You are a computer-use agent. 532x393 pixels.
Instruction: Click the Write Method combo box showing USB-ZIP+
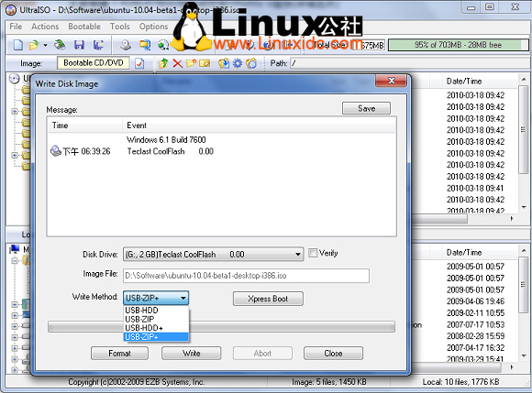(156, 298)
